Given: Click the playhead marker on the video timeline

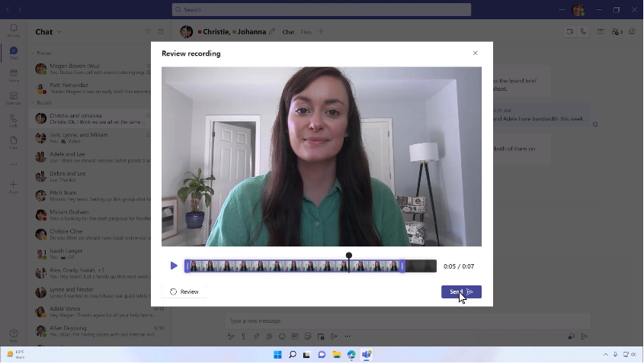Looking at the screenshot, I should [349, 256].
